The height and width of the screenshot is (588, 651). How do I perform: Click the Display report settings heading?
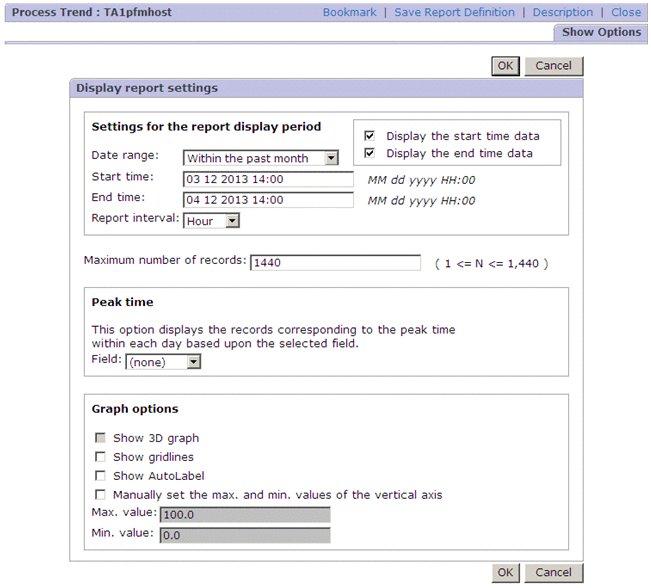pyautogui.click(x=147, y=88)
